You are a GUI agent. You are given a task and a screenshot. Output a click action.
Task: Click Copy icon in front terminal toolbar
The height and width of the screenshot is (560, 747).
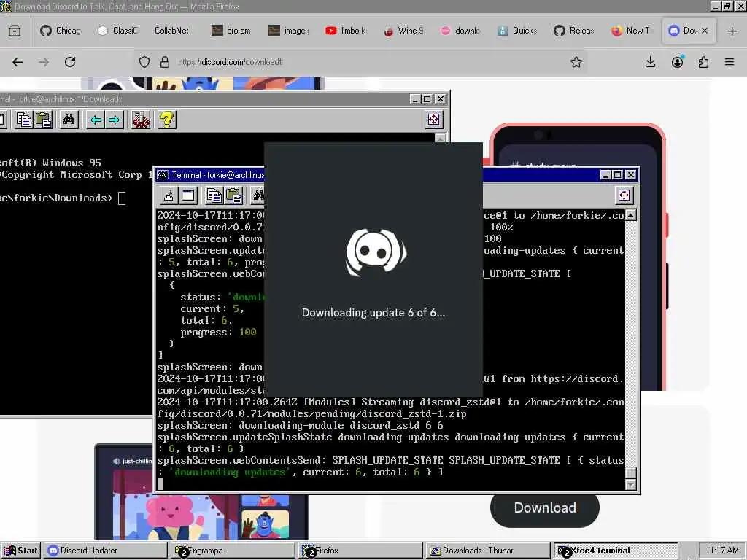tap(214, 195)
